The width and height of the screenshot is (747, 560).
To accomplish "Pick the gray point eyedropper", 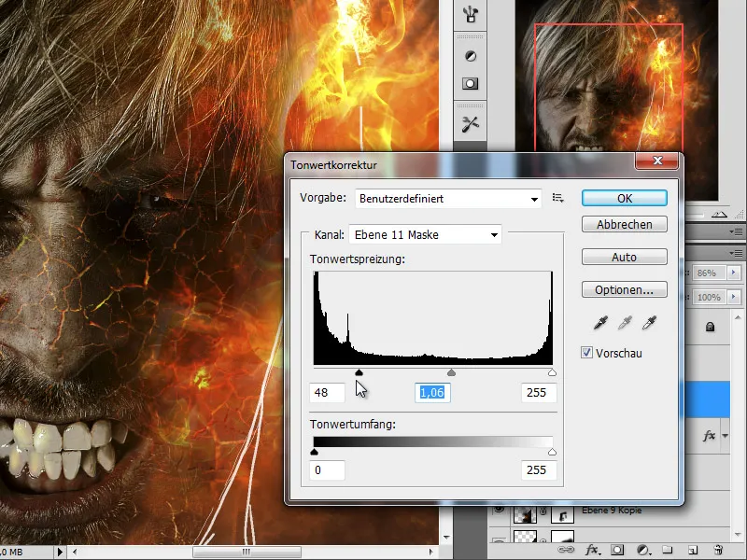I will click(x=625, y=323).
